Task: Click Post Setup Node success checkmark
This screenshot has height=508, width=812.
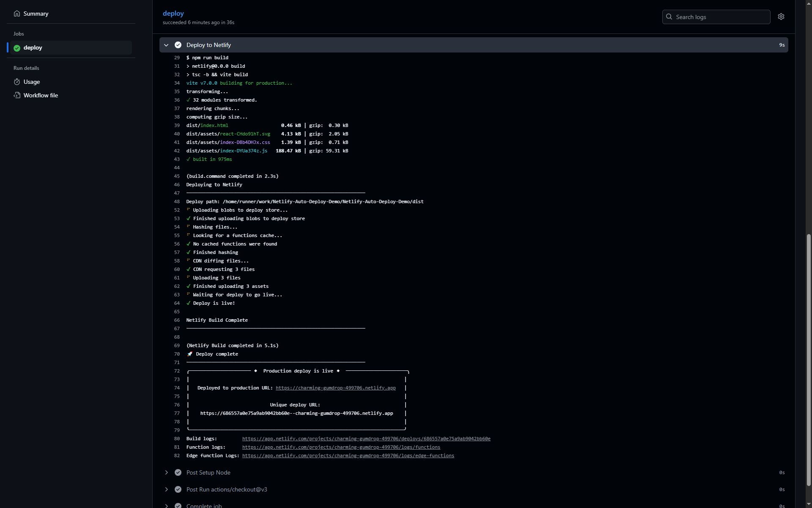Action: click(178, 472)
